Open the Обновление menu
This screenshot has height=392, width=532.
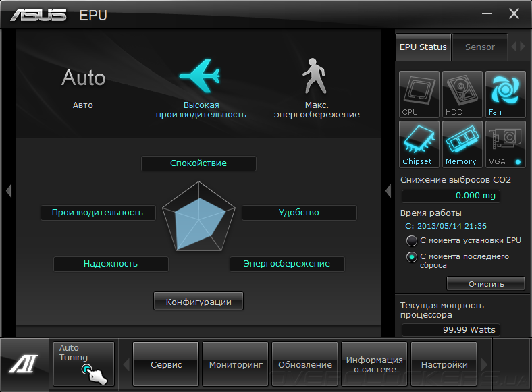coord(305,364)
